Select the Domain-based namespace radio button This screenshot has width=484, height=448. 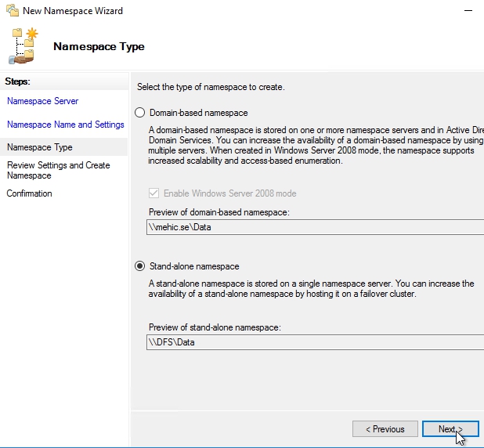[141, 113]
